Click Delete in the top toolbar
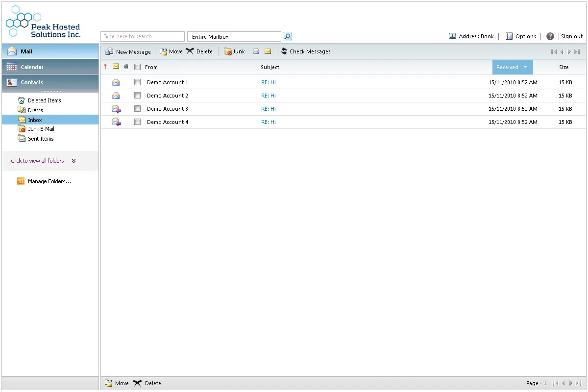This screenshot has width=588, height=392. point(199,51)
